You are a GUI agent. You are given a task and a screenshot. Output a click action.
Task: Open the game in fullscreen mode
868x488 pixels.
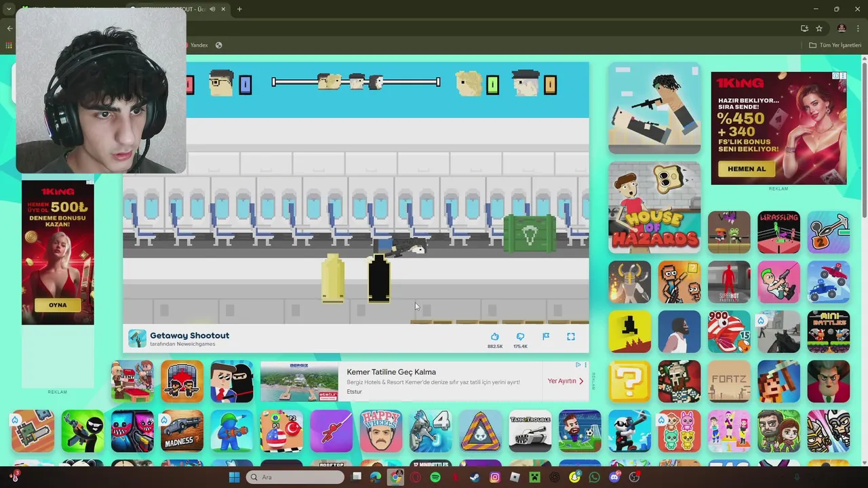pyautogui.click(x=571, y=337)
